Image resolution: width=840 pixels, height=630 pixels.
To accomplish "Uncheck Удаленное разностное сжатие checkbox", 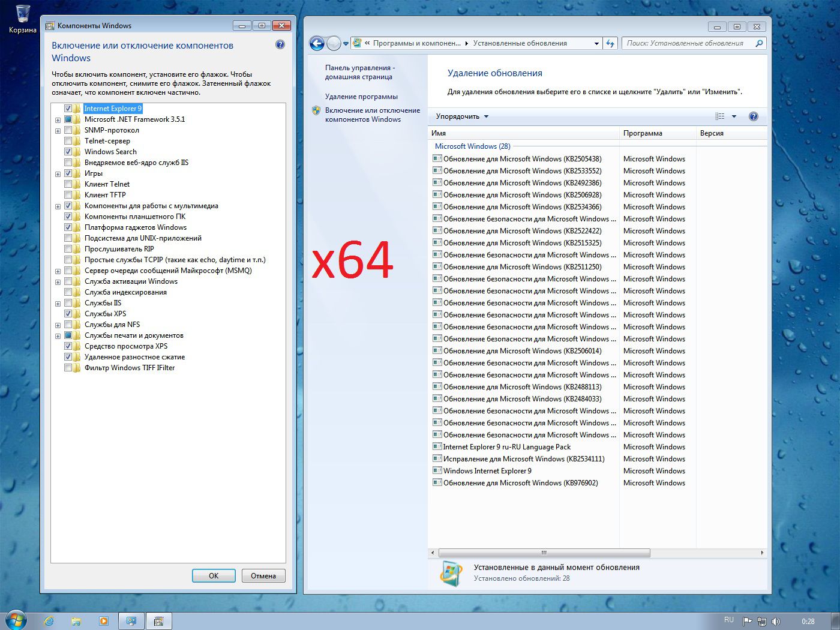I will (x=68, y=357).
